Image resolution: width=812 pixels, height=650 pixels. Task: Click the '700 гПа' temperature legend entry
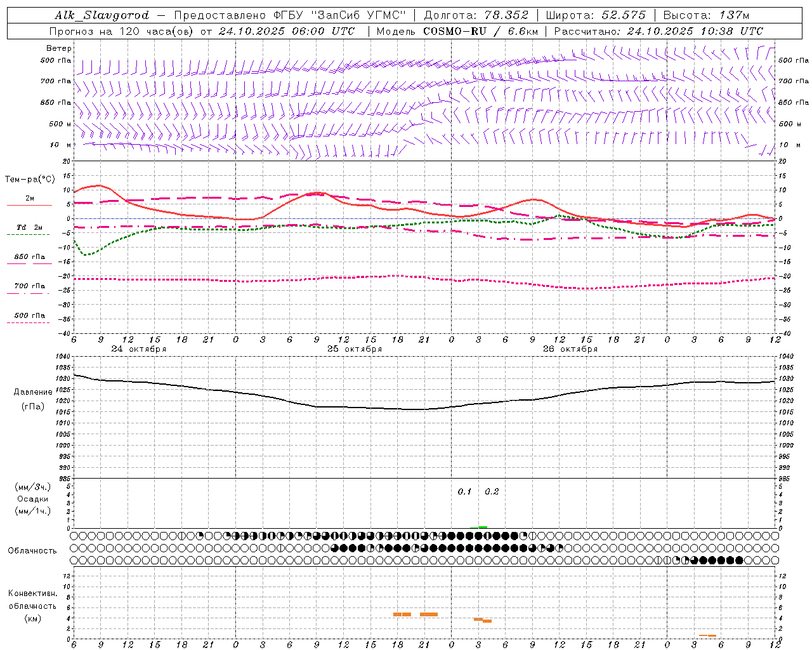point(29,286)
